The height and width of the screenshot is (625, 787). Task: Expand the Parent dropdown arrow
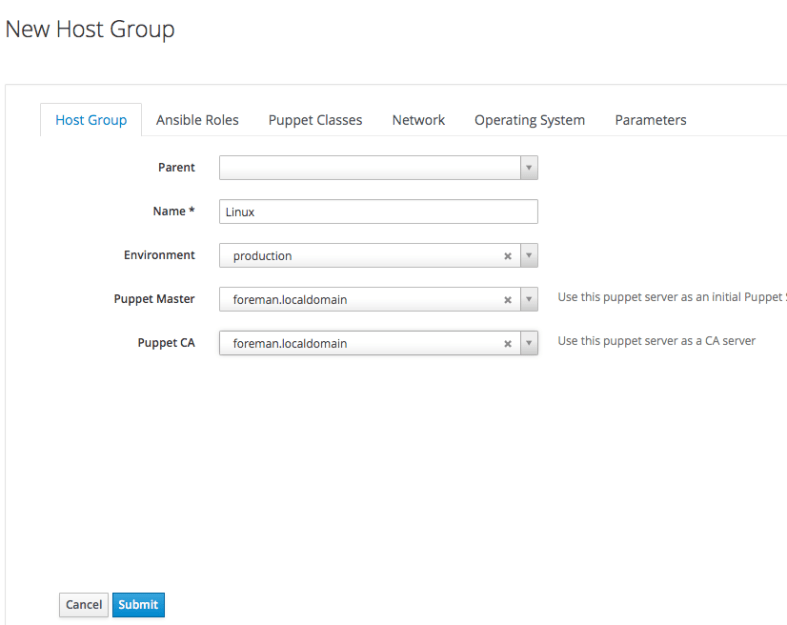(x=529, y=168)
